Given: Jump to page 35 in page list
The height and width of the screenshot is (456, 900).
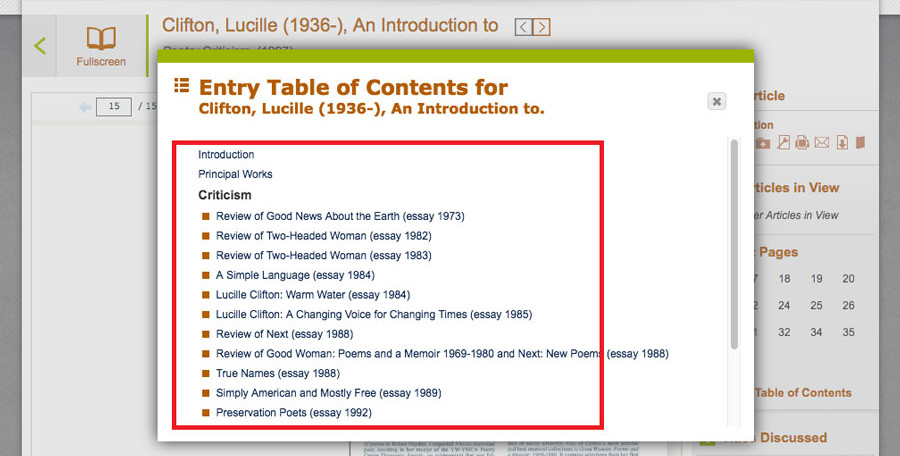Looking at the screenshot, I should 848,332.
